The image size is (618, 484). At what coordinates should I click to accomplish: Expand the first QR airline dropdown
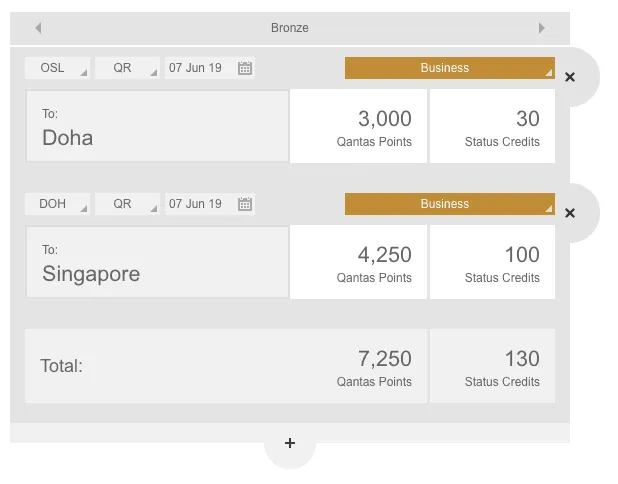127,68
